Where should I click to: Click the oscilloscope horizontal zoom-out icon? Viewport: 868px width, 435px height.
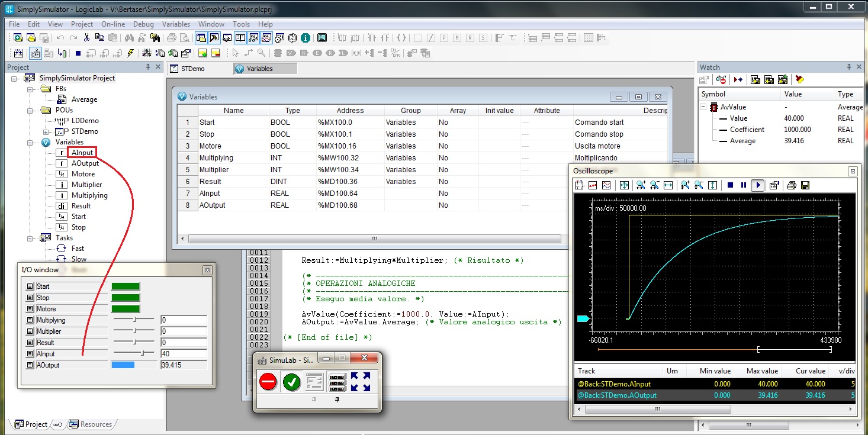pyautogui.click(x=654, y=185)
